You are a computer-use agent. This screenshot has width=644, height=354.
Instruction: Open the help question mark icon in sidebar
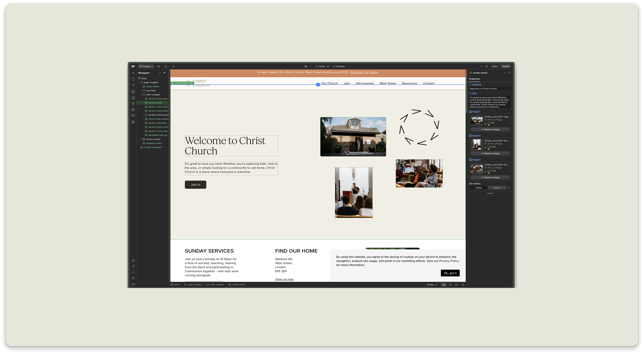click(133, 266)
